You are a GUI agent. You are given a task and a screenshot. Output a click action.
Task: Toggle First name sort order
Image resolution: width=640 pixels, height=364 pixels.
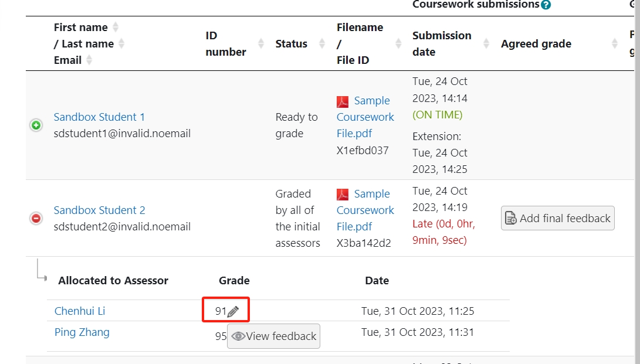coord(115,26)
